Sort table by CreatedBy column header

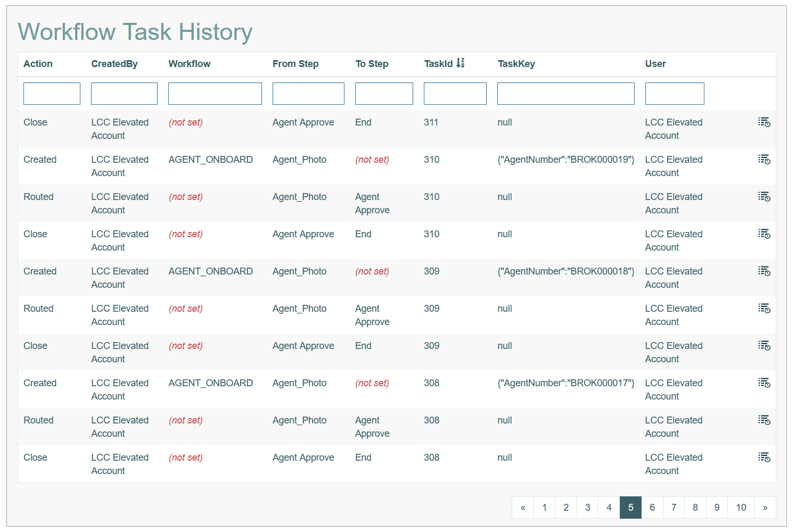click(114, 64)
